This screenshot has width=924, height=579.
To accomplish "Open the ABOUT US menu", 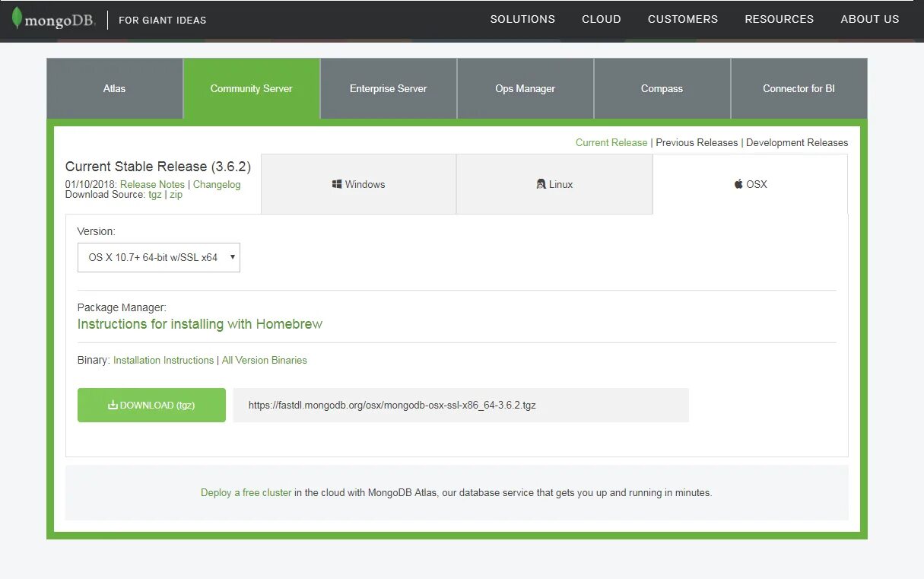I will 870,19.
